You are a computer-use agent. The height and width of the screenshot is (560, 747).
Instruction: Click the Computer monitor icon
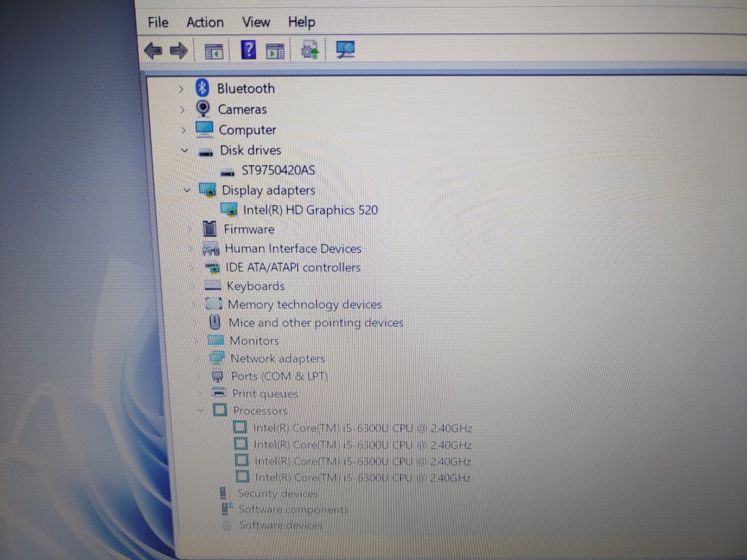pos(204,129)
